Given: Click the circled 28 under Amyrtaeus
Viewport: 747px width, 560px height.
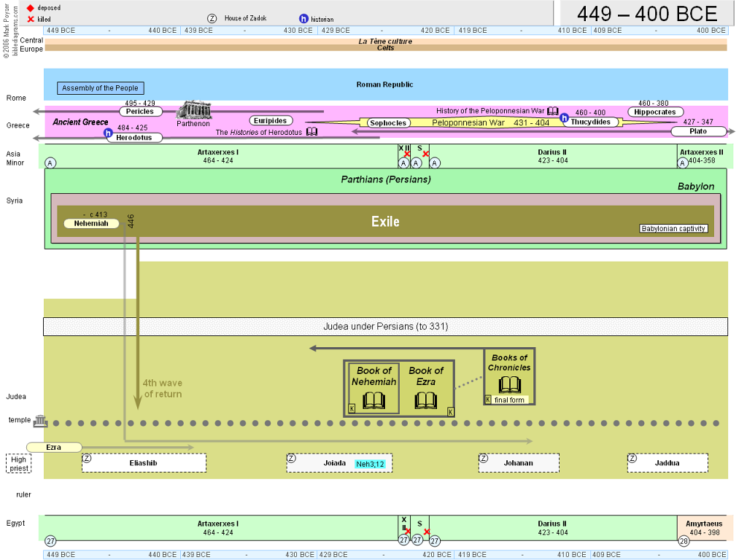Looking at the screenshot, I should click(684, 541).
